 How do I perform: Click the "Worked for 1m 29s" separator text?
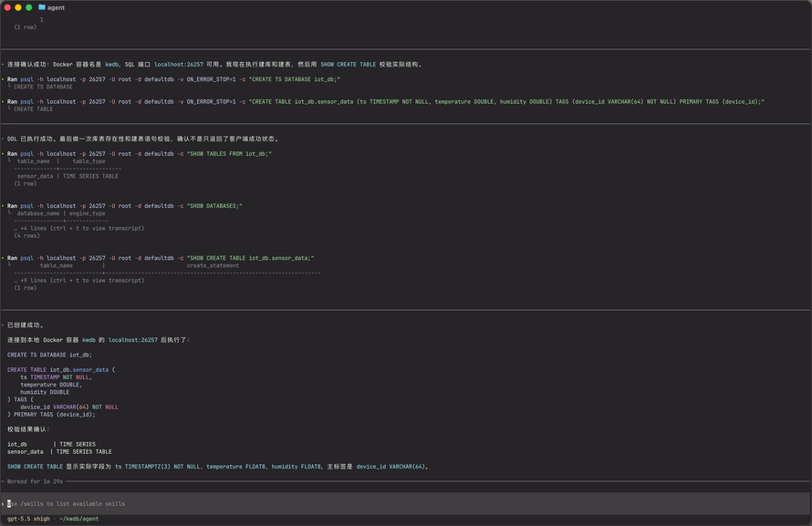pos(36,481)
